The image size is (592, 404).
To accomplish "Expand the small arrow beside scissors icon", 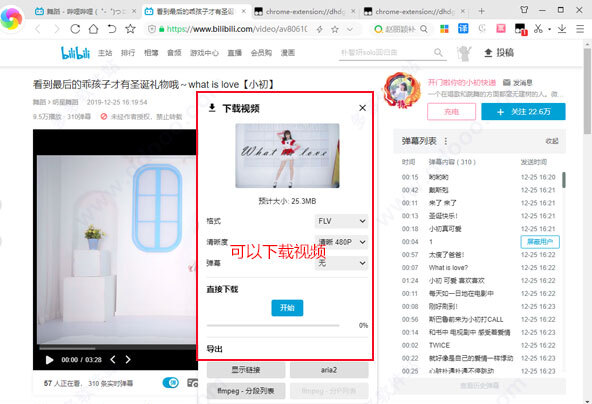I will click(549, 29).
